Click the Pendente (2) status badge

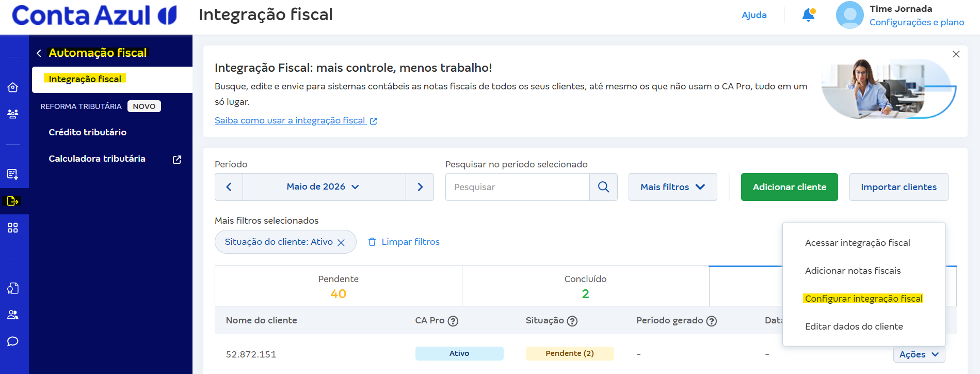point(570,353)
